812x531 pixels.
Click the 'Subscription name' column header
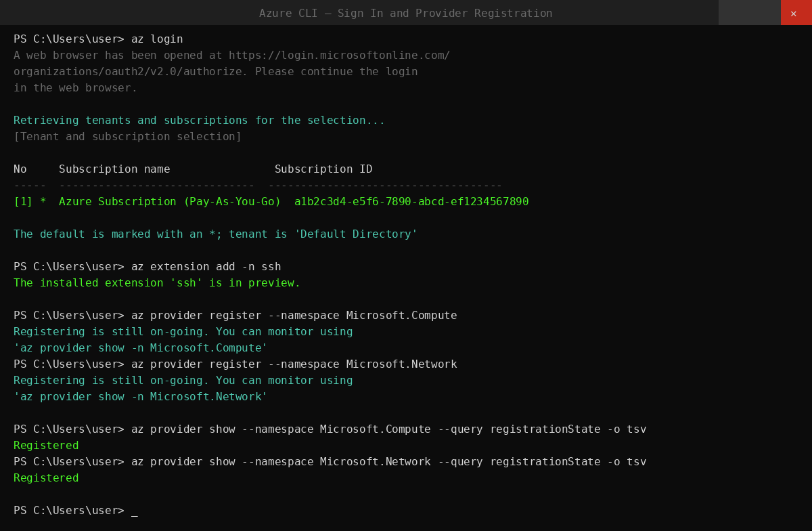coord(114,169)
